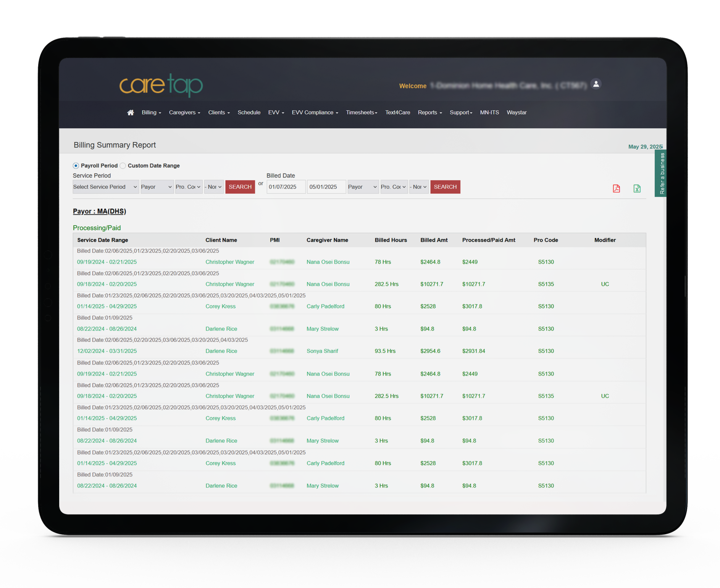Choose the Payor option under Billed Date
720x588 pixels.
pos(362,187)
